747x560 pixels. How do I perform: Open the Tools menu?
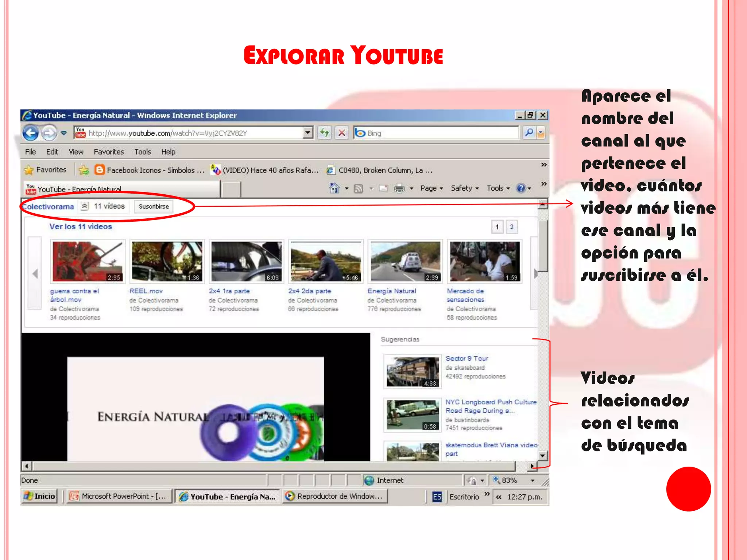coord(142,152)
